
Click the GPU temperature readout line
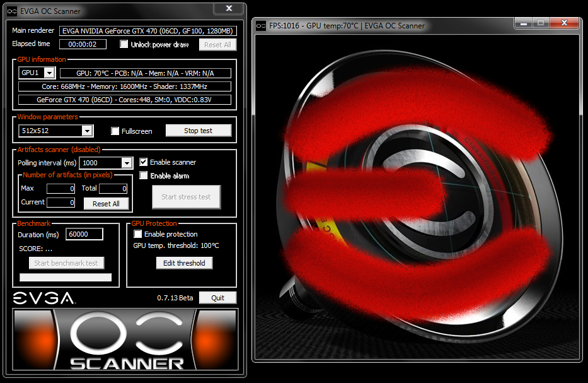(146, 73)
